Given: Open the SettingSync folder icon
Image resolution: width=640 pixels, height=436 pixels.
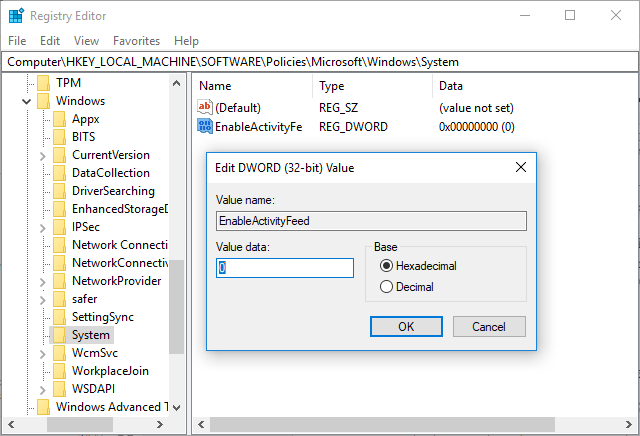Looking at the screenshot, I should pyautogui.click(x=59, y=317).
